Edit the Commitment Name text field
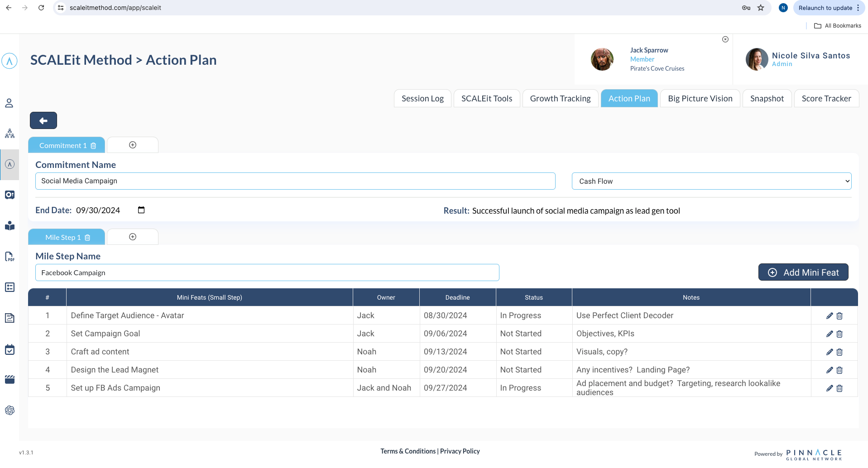This screenshot has width=868, height=468. tap(295, 181)
